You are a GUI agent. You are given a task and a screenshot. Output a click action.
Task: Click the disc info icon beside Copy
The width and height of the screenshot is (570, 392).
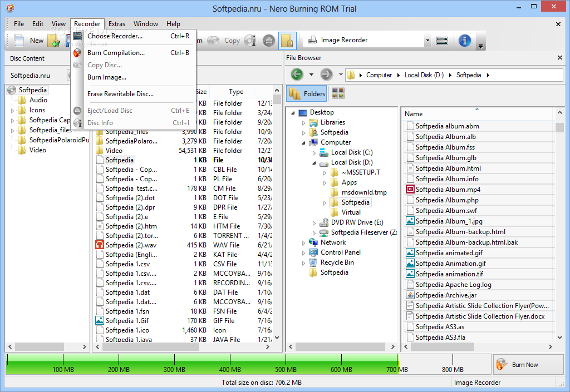[250, 41]
